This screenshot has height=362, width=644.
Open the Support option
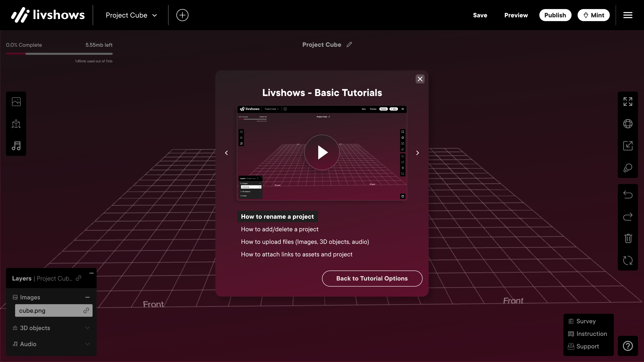click(583, 346)
